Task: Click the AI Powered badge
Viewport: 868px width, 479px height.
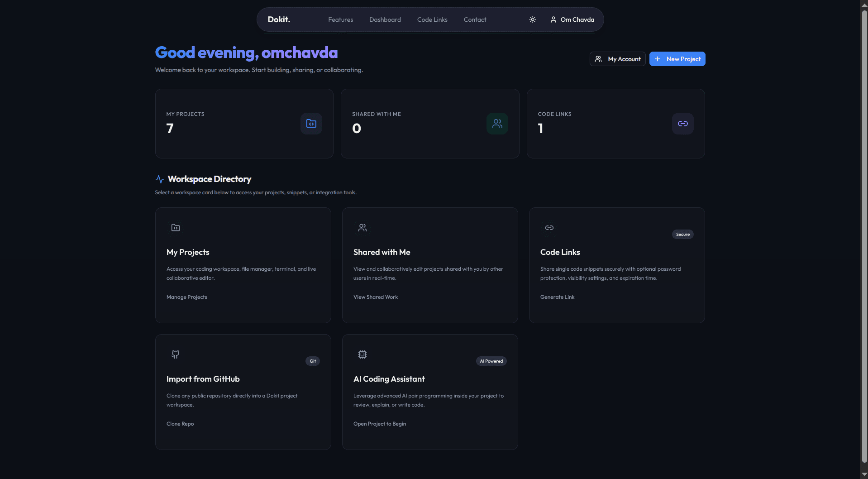Action: 491,361
